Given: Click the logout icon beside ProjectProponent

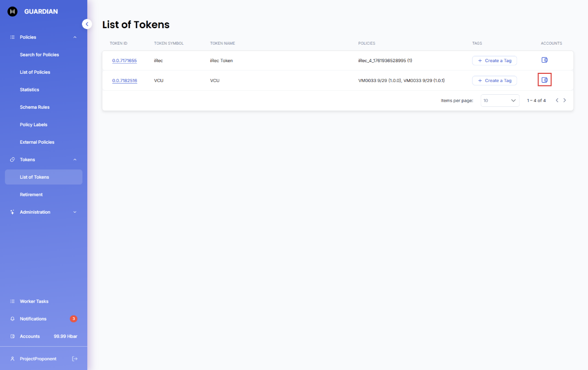Looking at the screenshot, I should pyautogui.click(x=75, y=359).
